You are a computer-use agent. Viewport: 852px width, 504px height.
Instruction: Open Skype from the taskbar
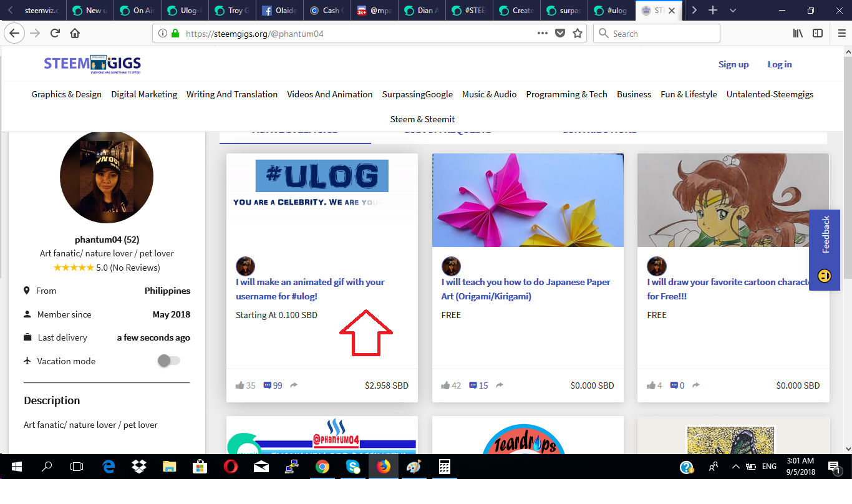tap(353, 467)
